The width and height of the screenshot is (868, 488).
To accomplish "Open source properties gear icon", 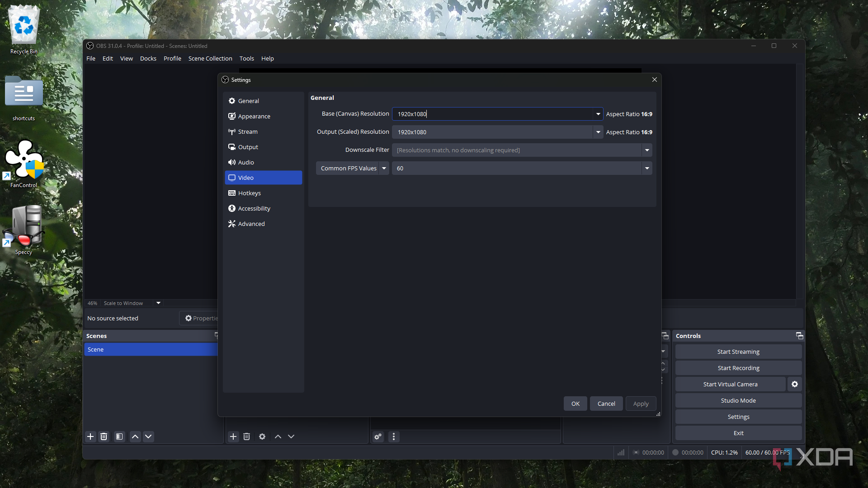I will [x=262, y=436].
